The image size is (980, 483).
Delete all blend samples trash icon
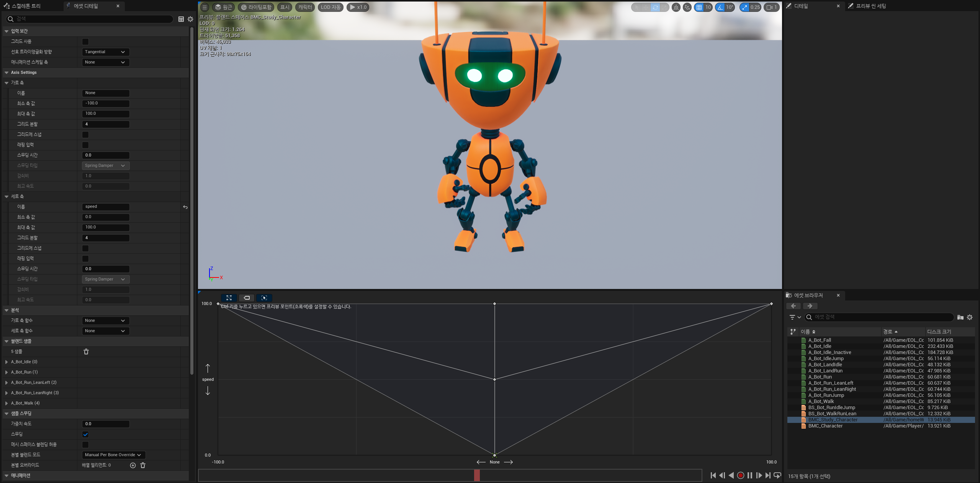tap(86, 352)
